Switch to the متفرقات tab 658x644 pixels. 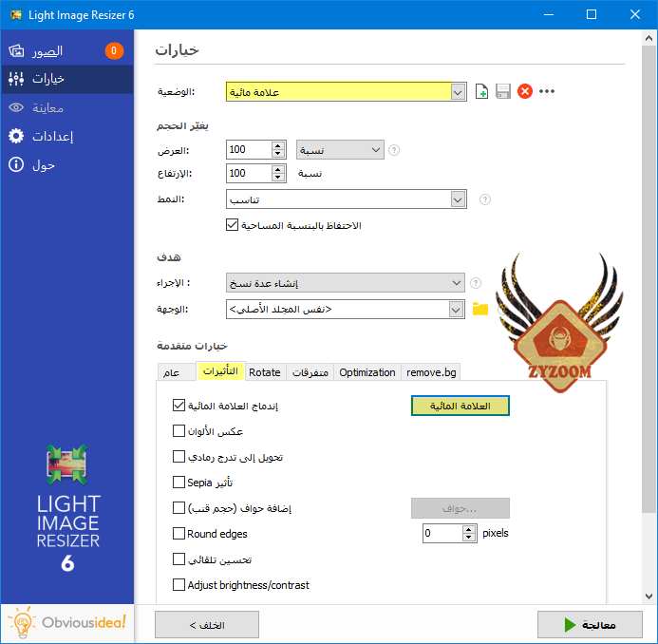(310, 372)
